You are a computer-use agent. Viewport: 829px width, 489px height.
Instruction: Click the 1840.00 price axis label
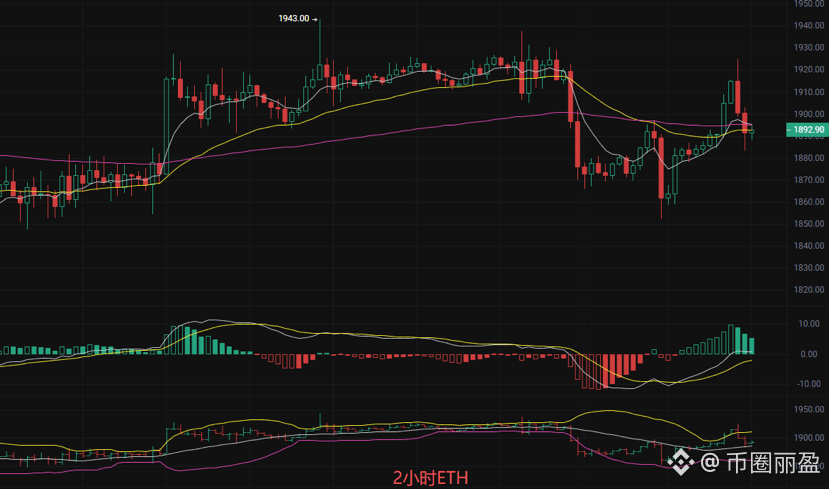point(809,245)
